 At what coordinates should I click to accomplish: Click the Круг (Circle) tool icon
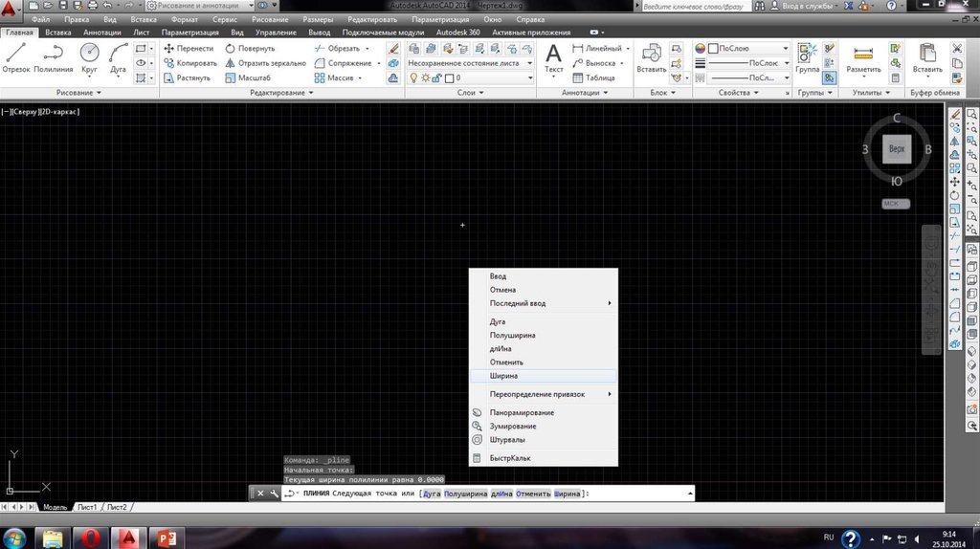89,54
